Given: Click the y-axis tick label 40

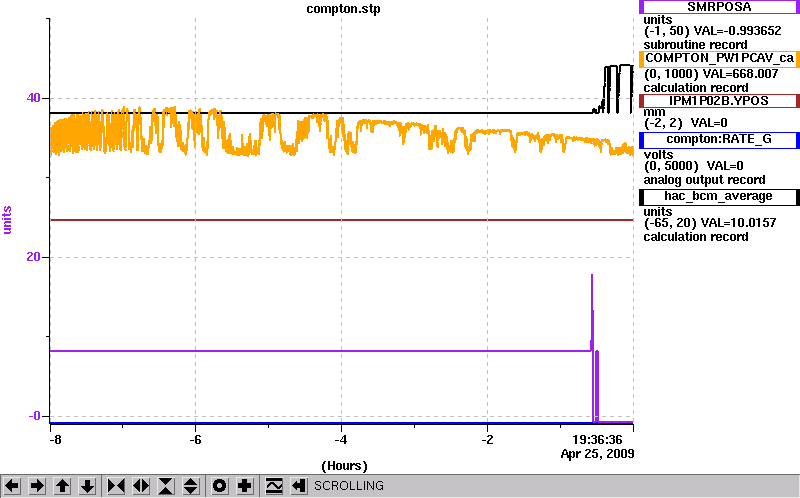Looking at the screenshot, I should click(33, 97).
